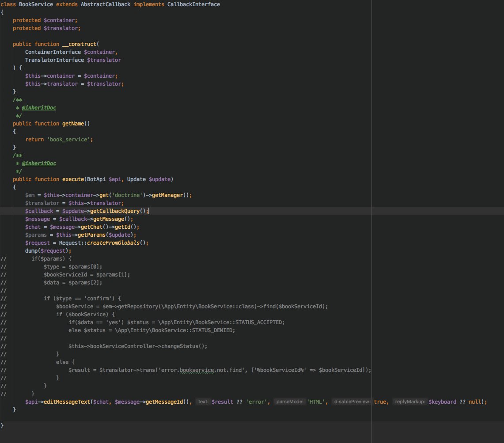Click the STATUS_DENIED constant
The width and height of the screenshot is (504, 443).
(x=212, y=330)
